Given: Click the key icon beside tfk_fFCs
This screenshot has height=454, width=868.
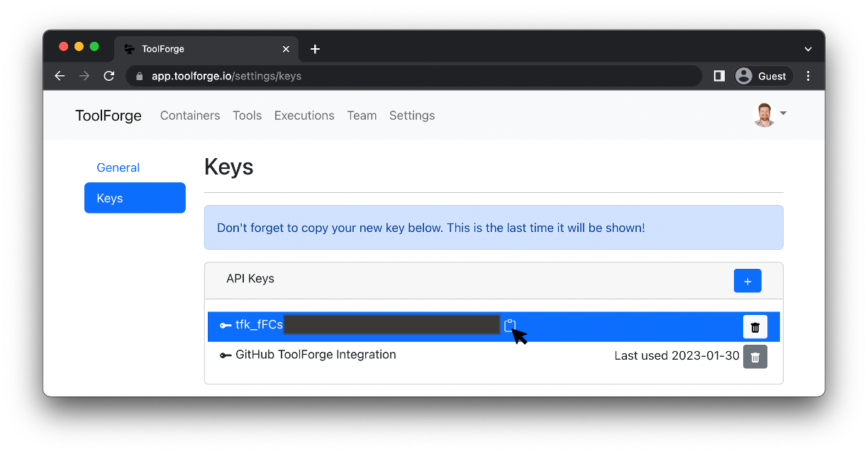Looking at the screenshot, I should [226, 326].
